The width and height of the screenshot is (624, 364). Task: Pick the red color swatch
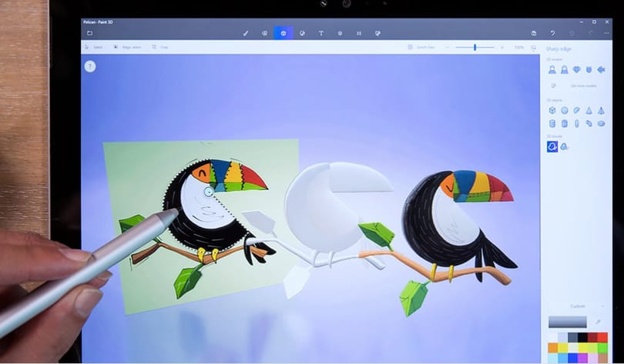pyautogui.click(x=602, y=337)
